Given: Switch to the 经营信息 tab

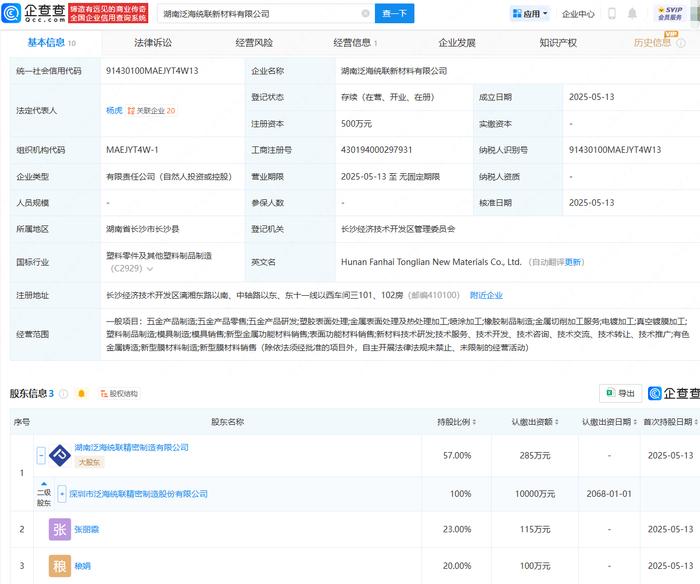Looking at the screenshot, I should [x=355, y=43].
